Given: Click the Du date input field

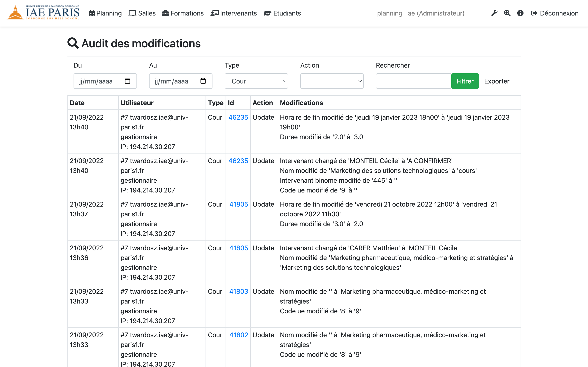Looking at the screenshot, I should coord(105,81).
